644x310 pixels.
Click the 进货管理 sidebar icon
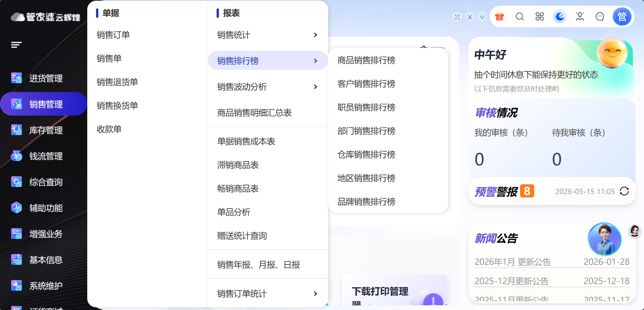coord(16,78)
